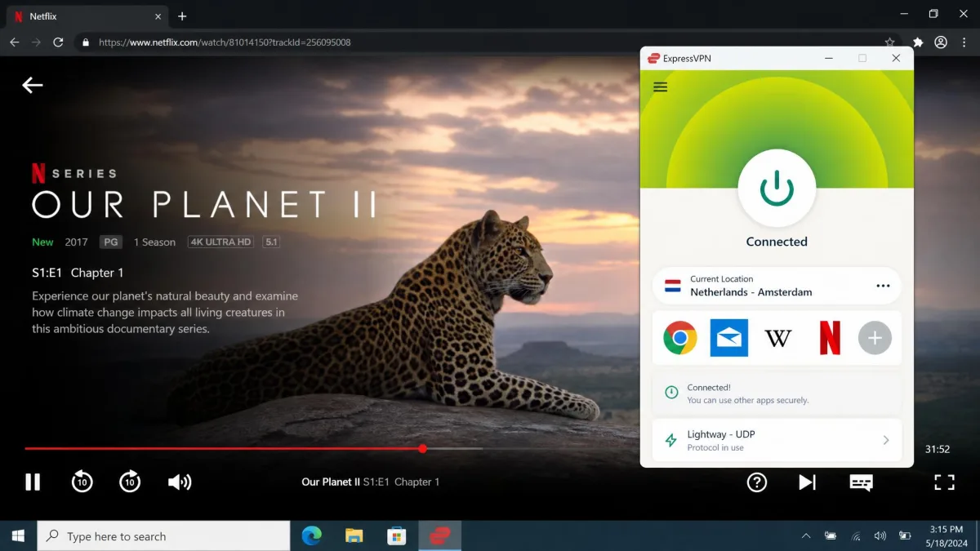Viewport: 980px width, 551px height.
Task: Click the taskbar search box
Action: click(163, 536)
